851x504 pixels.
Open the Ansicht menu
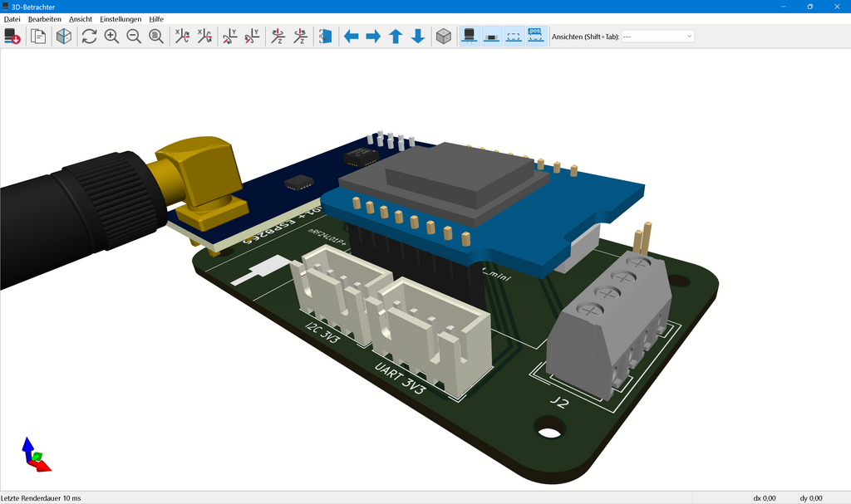point(81,18)
